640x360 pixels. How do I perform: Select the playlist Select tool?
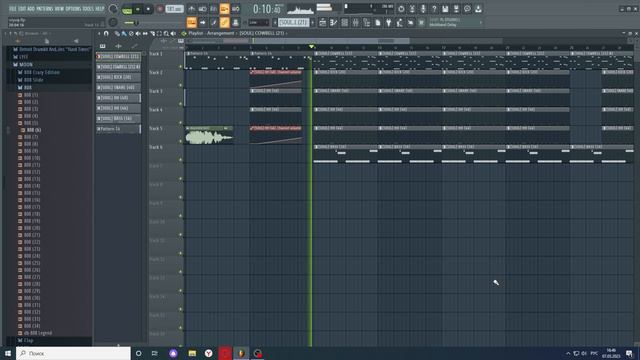click(159, 33)
